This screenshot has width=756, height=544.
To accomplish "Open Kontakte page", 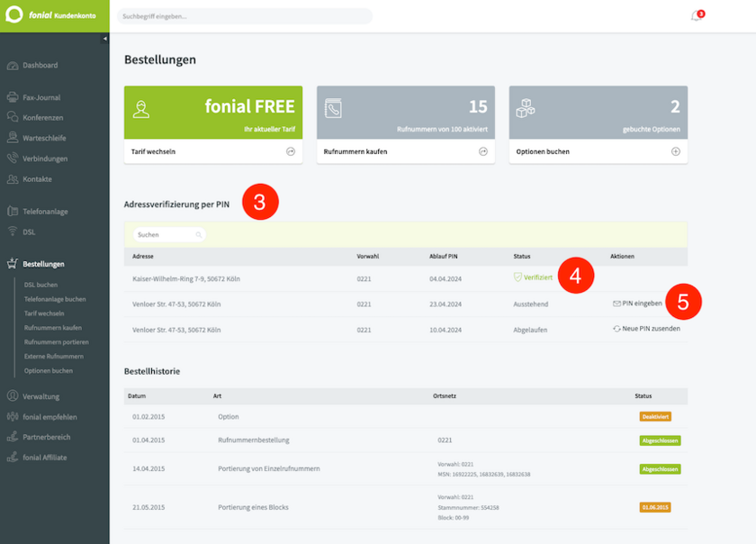I will tap(37, 179).
